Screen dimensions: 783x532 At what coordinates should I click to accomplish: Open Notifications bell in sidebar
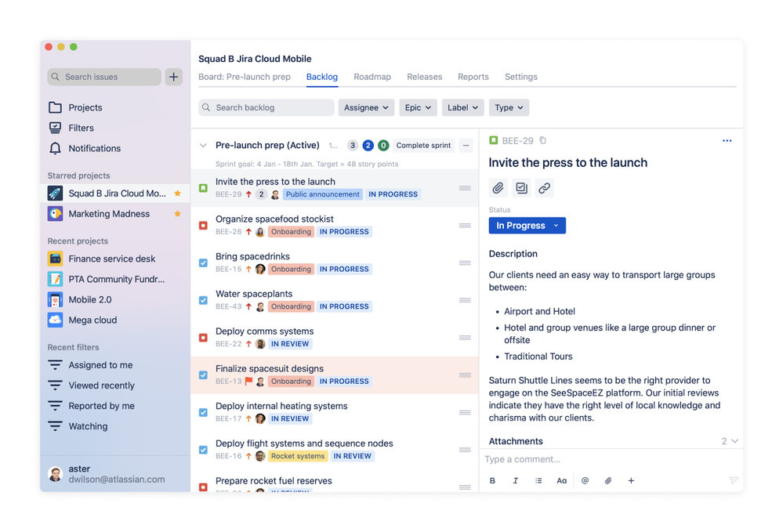pos(85,148)
